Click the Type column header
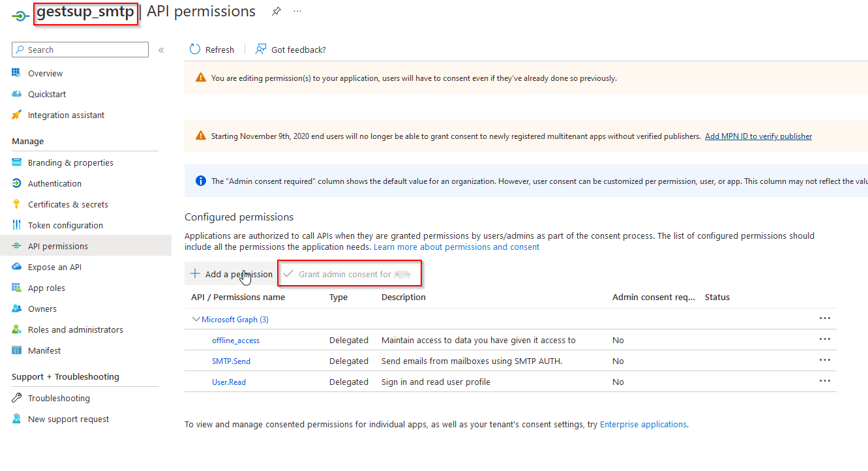Screen dimensions: 868x471 pyautogui.click(x=338, y=297)
